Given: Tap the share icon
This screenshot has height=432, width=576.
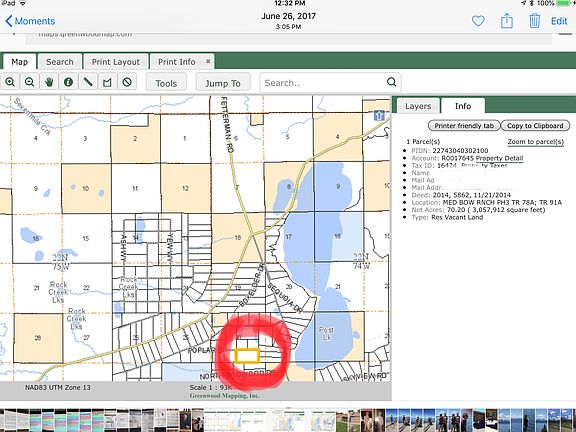Looking at the screenshot, I should tap(507, 20).
